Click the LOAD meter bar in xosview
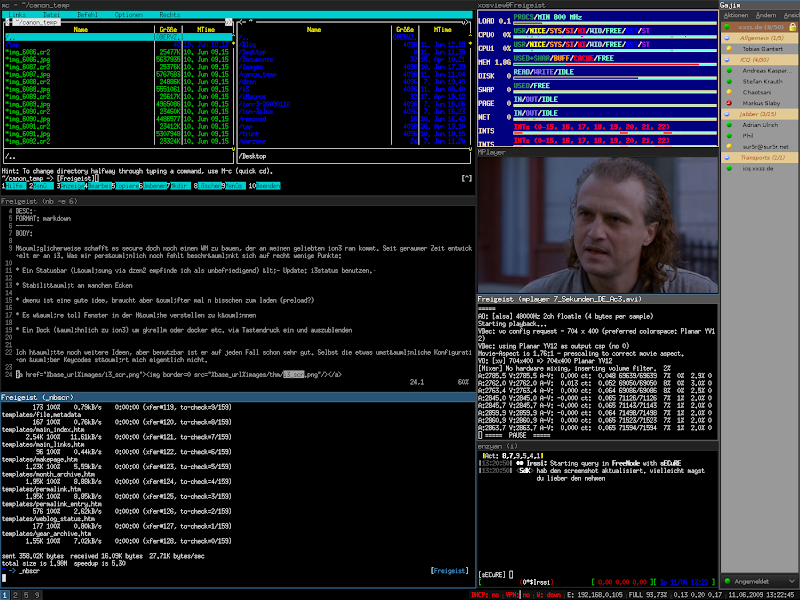The height and width of the screenshot is (600, 800). pos(615,23)
